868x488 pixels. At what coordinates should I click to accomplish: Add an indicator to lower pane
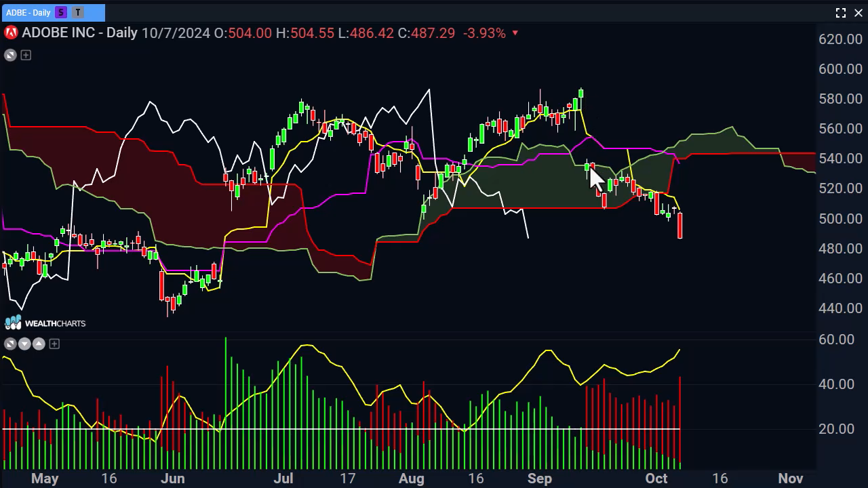(54, 344)
